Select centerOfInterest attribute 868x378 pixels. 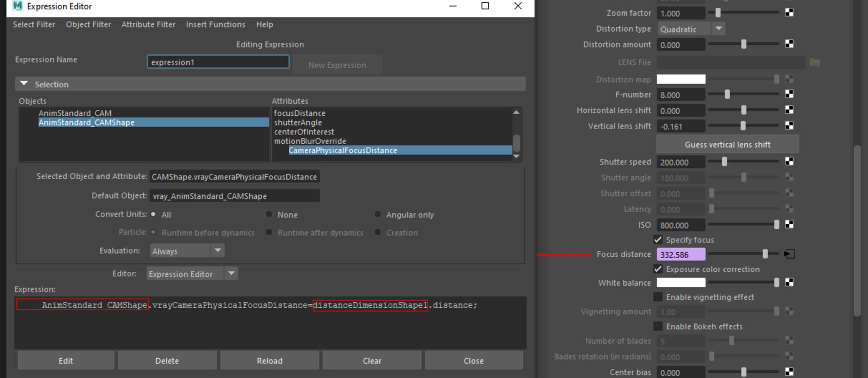coord(304,132)
